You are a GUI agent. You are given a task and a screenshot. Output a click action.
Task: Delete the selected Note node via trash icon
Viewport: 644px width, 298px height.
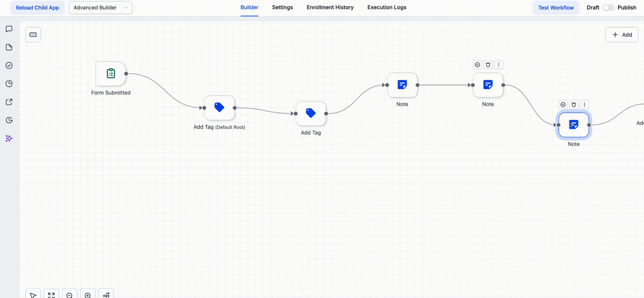[x=573, y=104]
